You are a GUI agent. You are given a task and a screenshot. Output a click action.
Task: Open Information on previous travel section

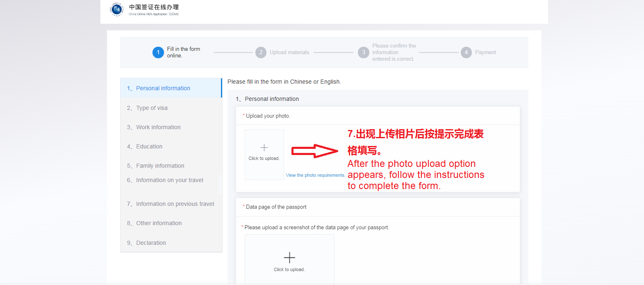171,204
